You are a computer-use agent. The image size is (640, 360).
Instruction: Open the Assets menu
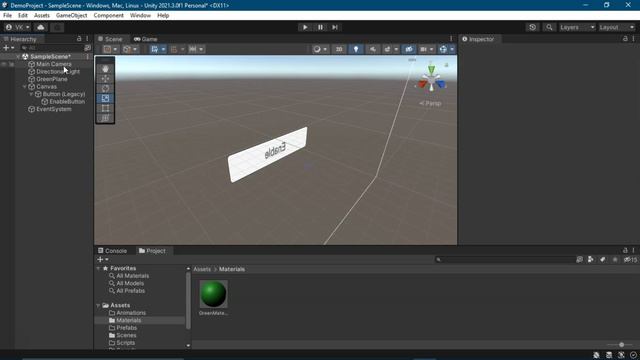42,16
